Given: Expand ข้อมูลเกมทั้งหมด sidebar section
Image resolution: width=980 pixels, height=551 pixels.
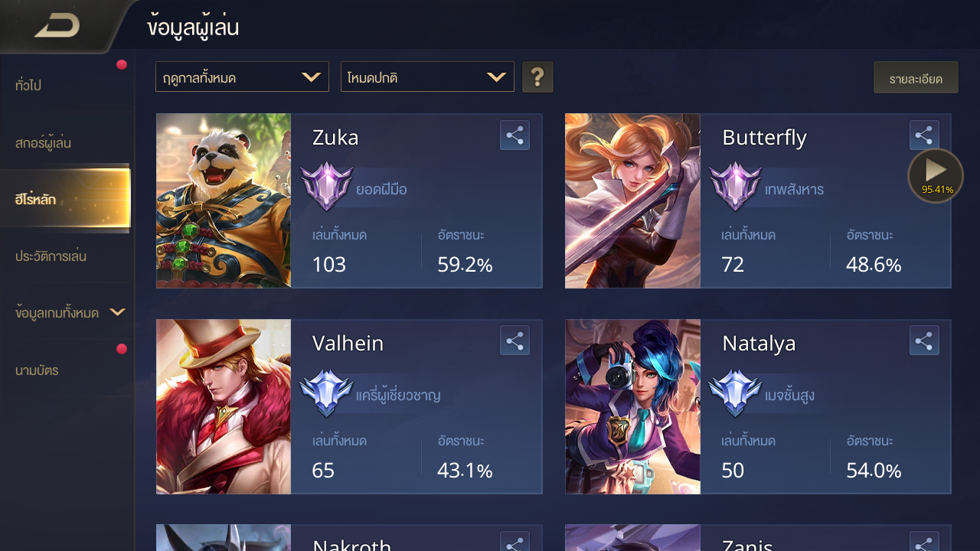Looking at the screenshot, I should 67,312.
